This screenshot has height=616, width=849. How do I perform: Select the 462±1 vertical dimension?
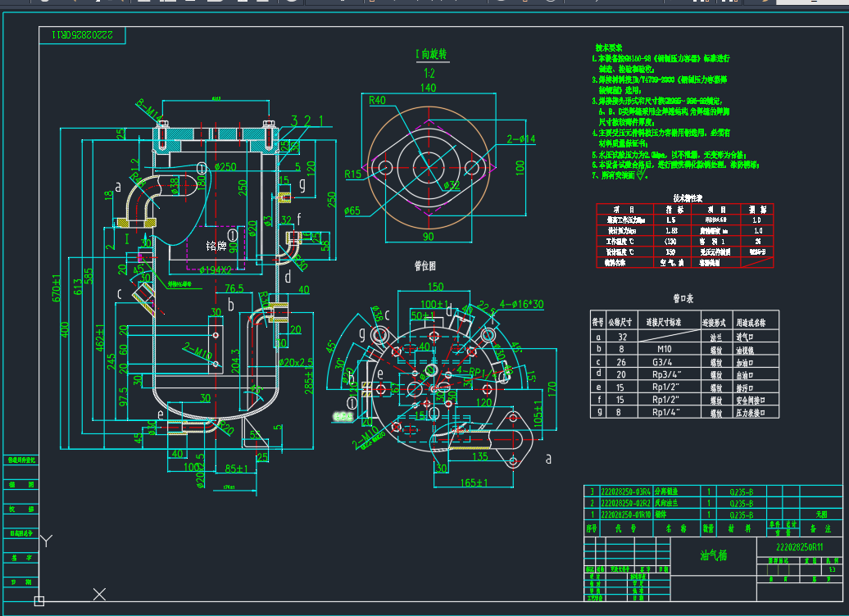click(100, 338)
